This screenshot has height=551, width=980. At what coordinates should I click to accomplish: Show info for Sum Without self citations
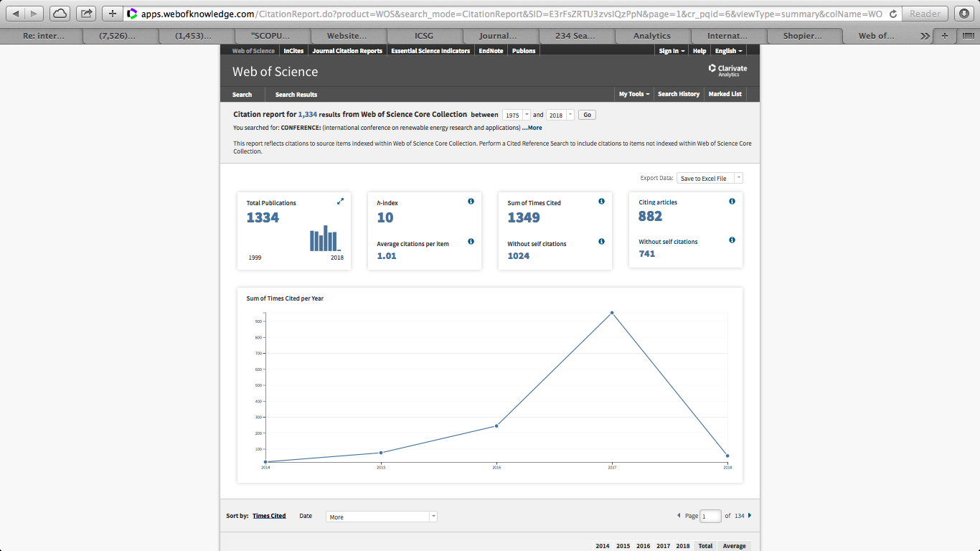tap(601, 242)
